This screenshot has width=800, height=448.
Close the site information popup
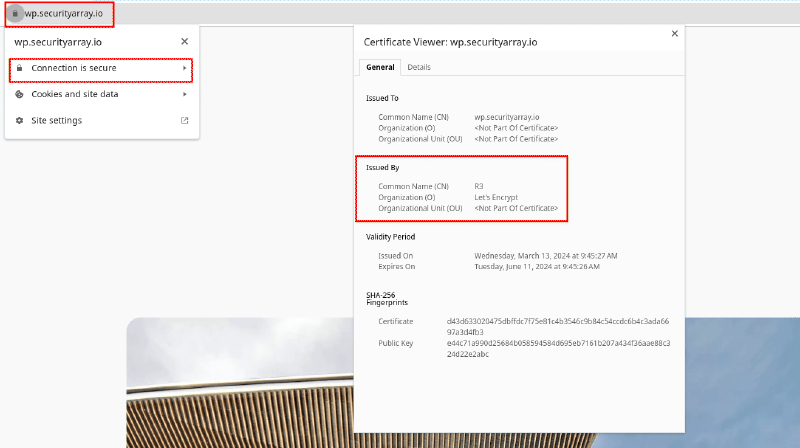[184, 42]
